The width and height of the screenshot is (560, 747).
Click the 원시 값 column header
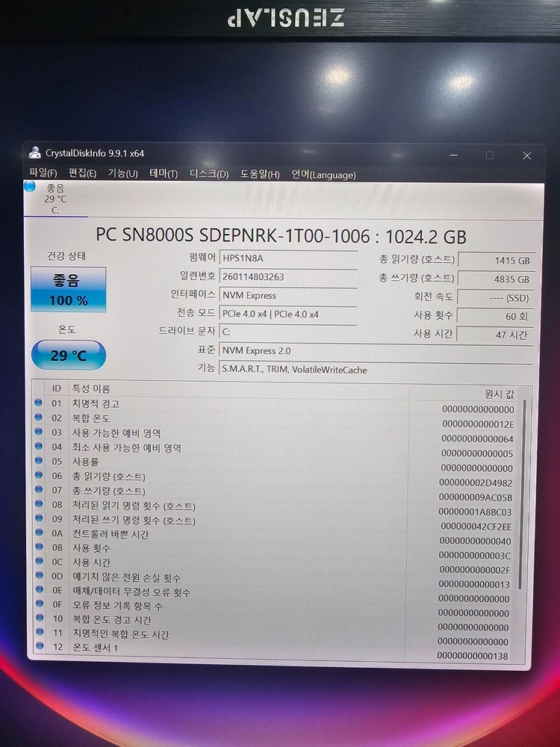click(x=499, y=394)
